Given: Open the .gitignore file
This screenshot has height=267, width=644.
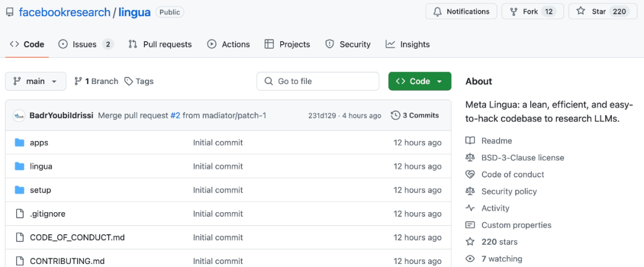Looking at the screenshot, I should 48,213.
